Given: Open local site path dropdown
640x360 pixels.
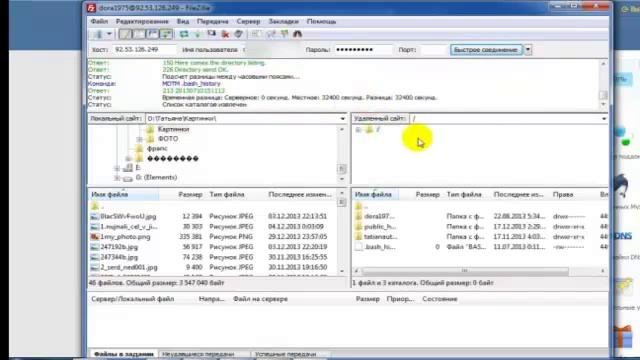Looking at the screenshot, I should pos(342,119).
